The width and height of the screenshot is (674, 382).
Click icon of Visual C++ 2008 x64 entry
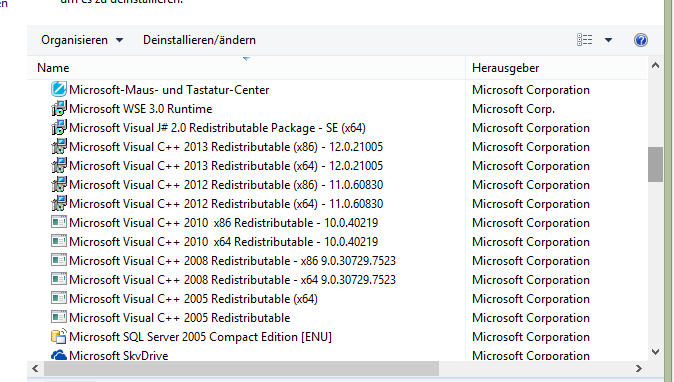(58, 279)
